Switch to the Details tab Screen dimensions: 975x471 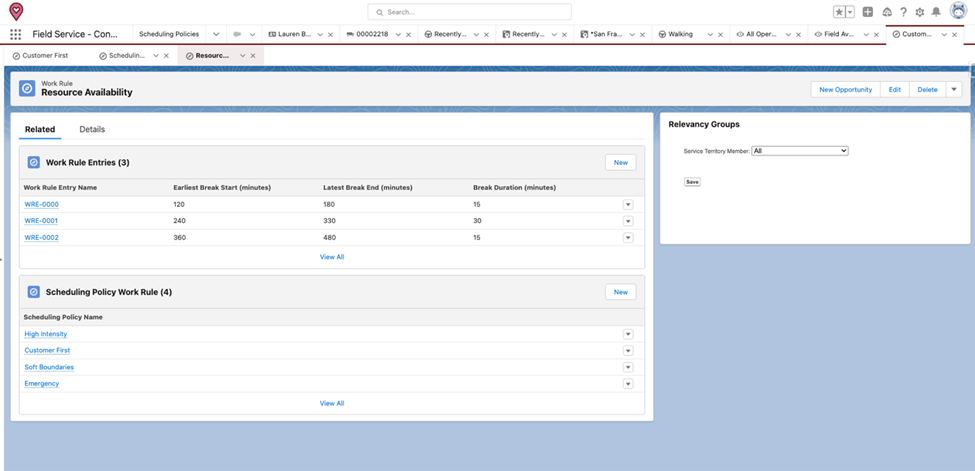pos(92,129)
